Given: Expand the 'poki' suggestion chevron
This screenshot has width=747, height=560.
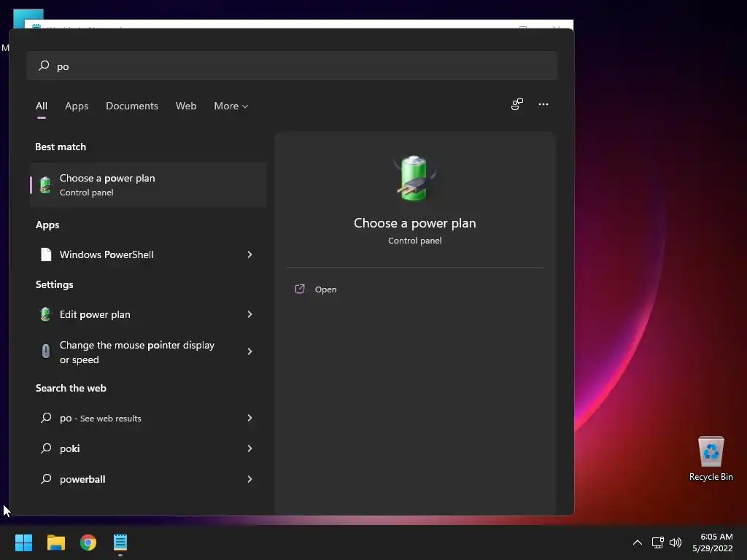Looking at the screenshot, I should click(249, 448).
